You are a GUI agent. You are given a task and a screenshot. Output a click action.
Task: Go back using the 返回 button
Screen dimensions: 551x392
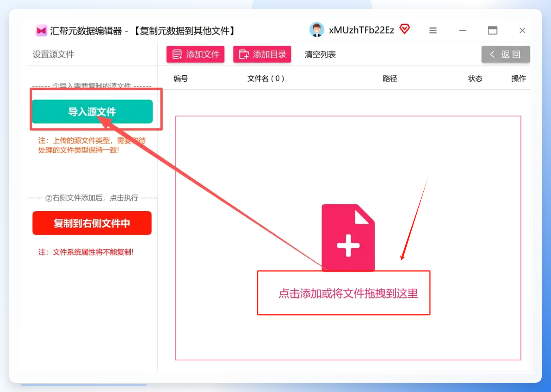[506, 54]
